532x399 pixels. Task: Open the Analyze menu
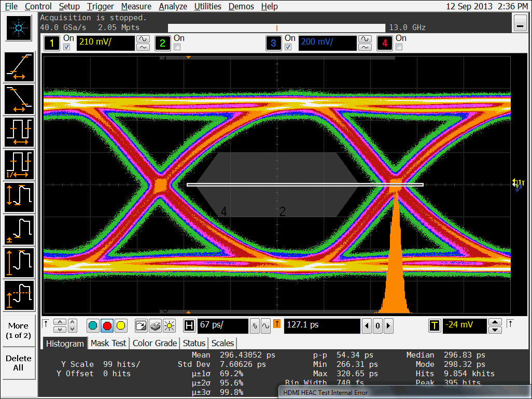[x=173, y=6]
